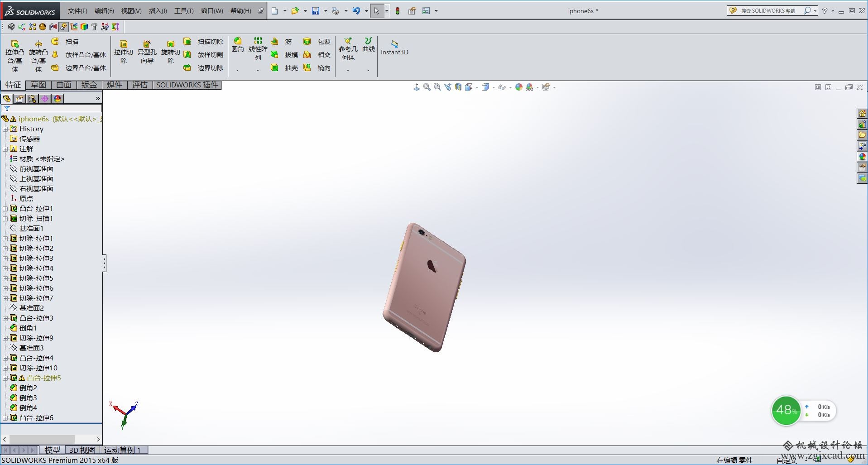The width and height of the screenshot is (868, 465).
Task: Click the zoom to area icon
Action: pos(437,87)
